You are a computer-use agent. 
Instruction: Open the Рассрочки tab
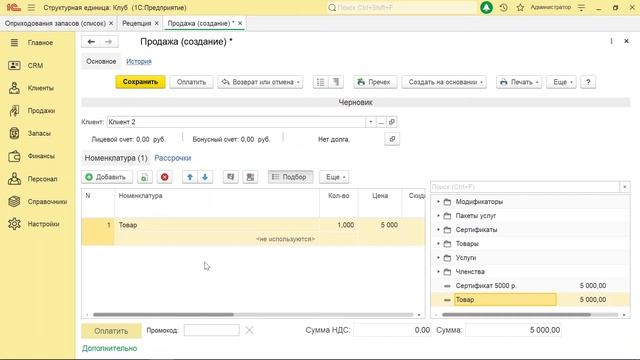tap(173, 158)
